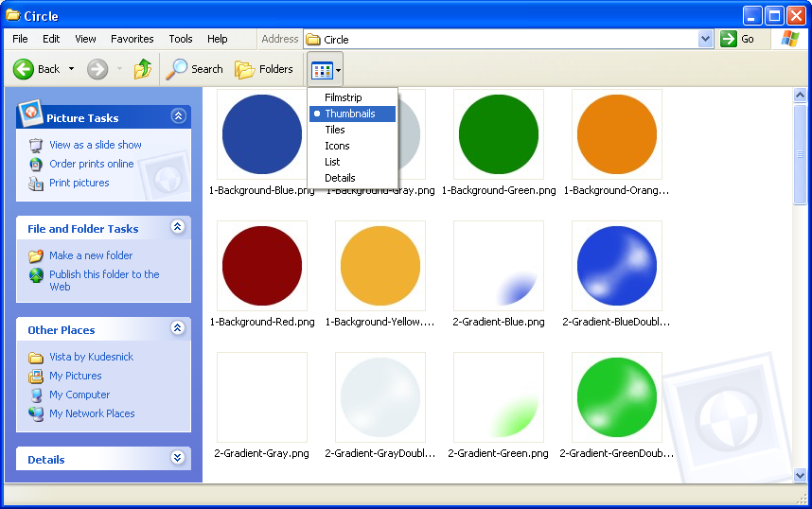The height and width of the screenshot is (509, 812).
Task: Select the 2-Gradient-GreenDoub... thumbnail
Action: tap(617, 397)
